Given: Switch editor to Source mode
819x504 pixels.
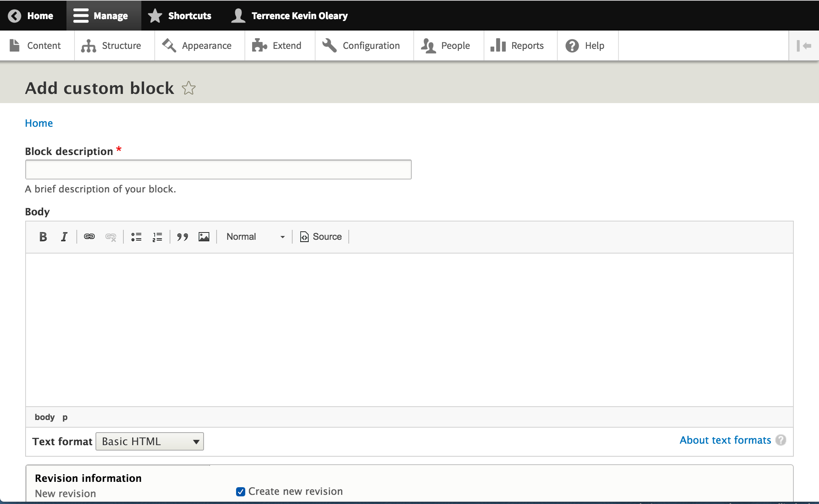Looking at the screenshot, I should tap(321, 237).
